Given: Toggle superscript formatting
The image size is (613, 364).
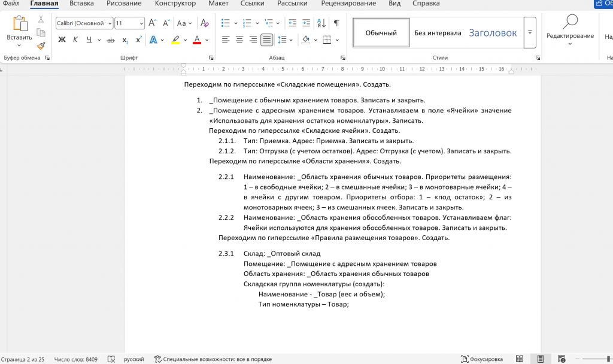Looking at the screenshot, I should click(x=139, y=40).
